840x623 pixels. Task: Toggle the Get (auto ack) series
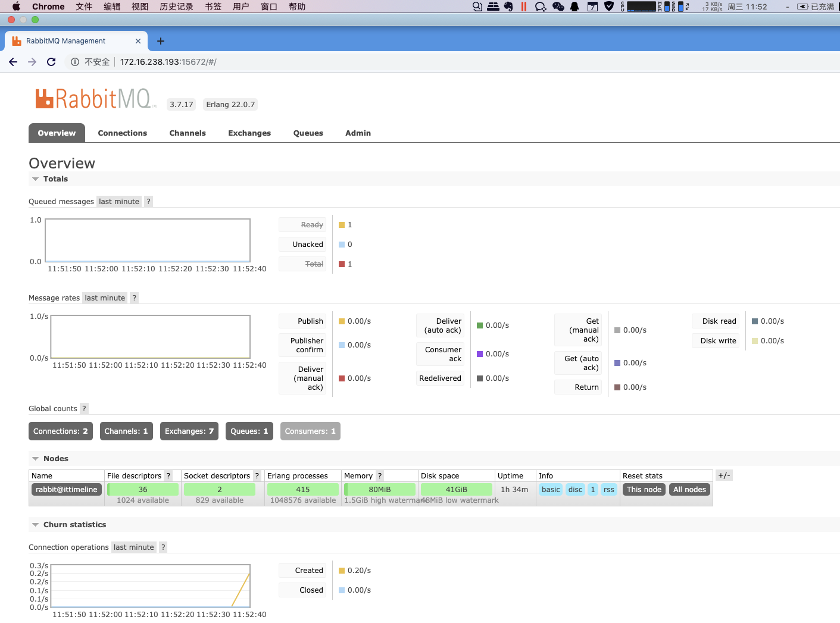pyautogui.click(x=578, y=363)
